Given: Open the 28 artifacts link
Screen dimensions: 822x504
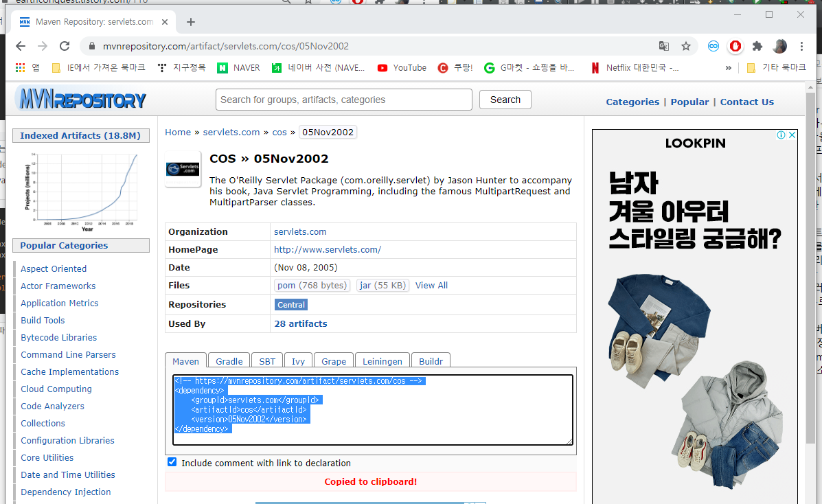Looking at the screenshot, I should (x=301, y=323).
